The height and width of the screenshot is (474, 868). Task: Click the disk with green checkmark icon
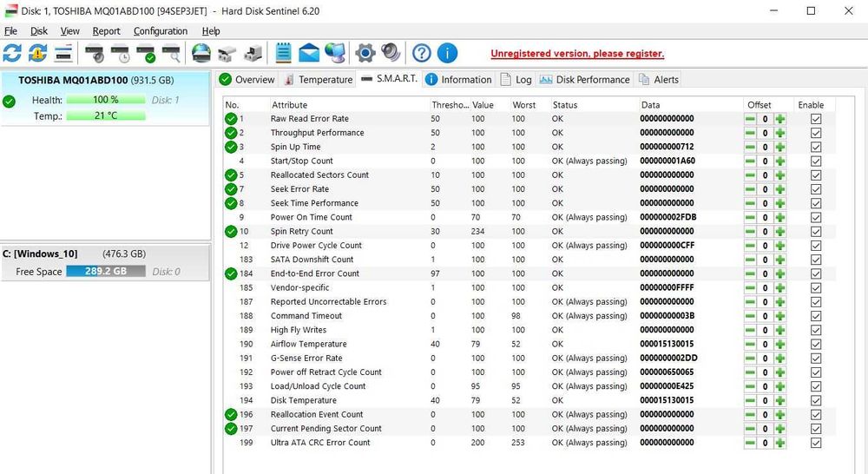click(x=146, y=54)
